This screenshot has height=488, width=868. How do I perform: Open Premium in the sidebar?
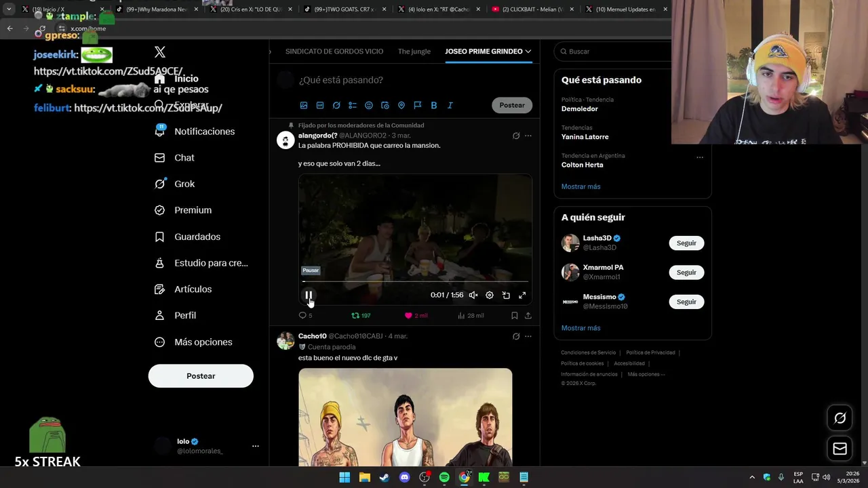183,210
